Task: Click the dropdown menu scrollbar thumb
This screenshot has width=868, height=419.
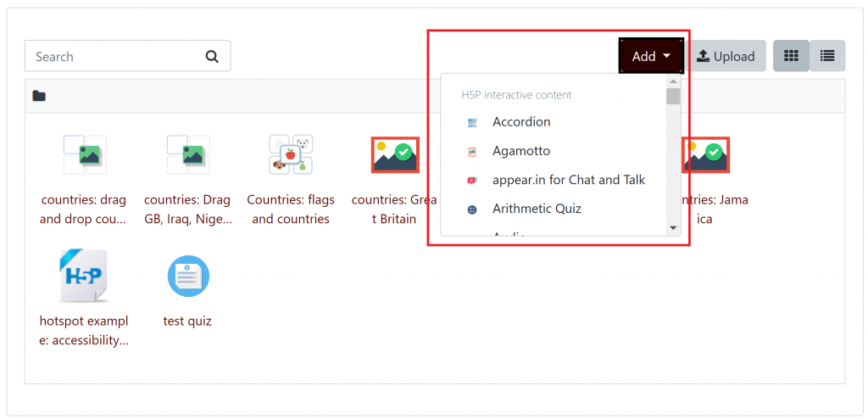Action: point(673,97)
